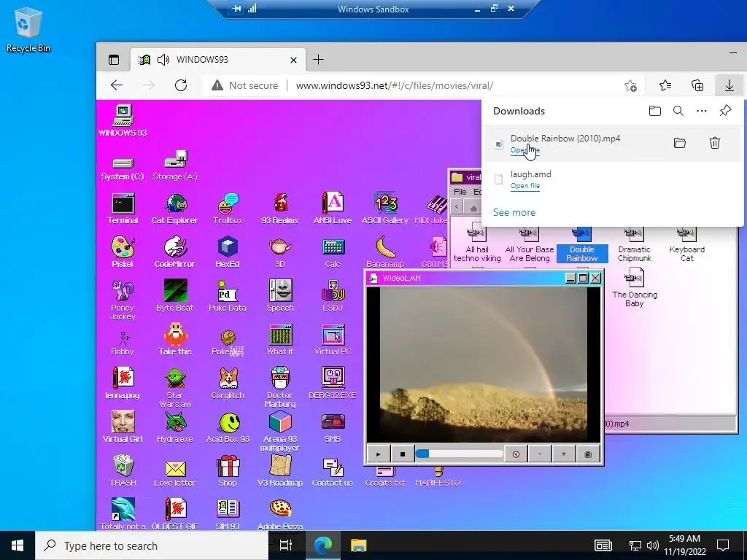Click Open file under Double Rainbow download
The height and width of the screenshot is (560, 747).
(525, 150)
